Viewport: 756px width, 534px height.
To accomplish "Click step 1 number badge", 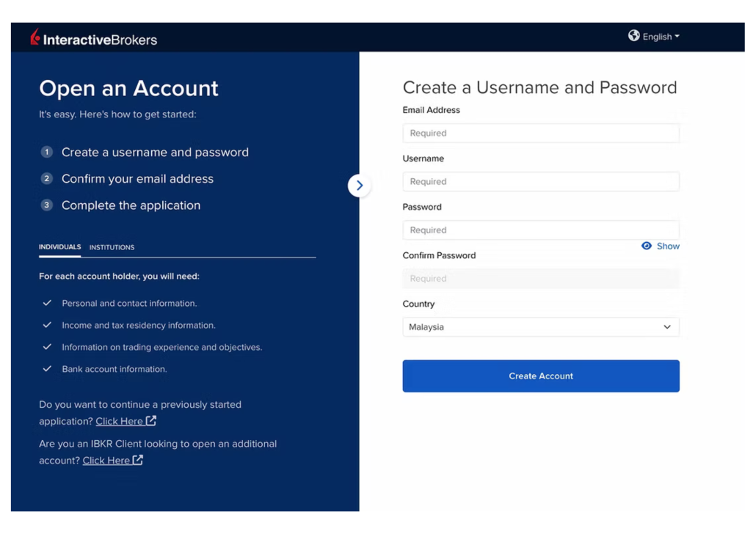I will 47,153.
